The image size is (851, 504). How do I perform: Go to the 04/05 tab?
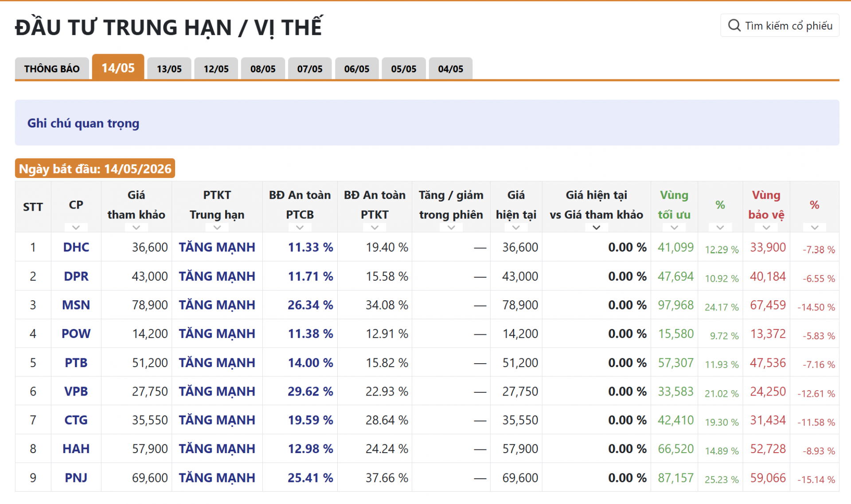click(451, 69)
